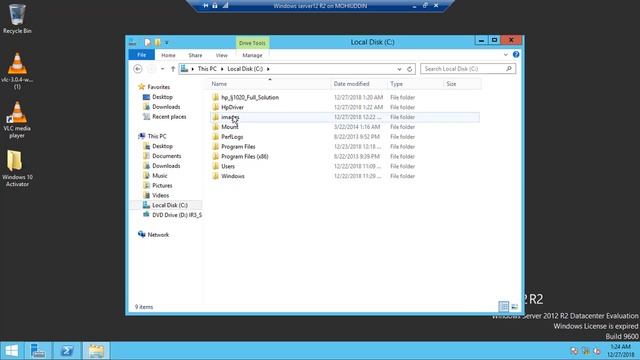640x360 pixels.
Task: Expand the ribbon with the chevron
Action: pyautogui.click(x=506, y=54)
